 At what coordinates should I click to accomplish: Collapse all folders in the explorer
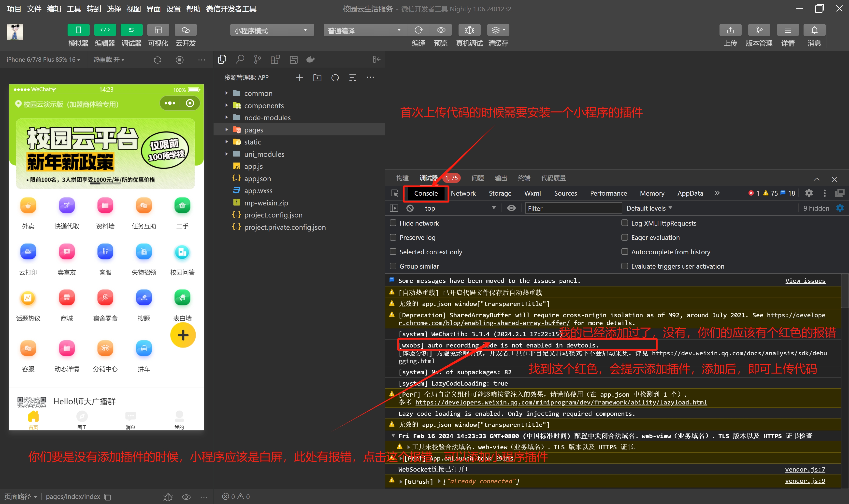[353, 78]
